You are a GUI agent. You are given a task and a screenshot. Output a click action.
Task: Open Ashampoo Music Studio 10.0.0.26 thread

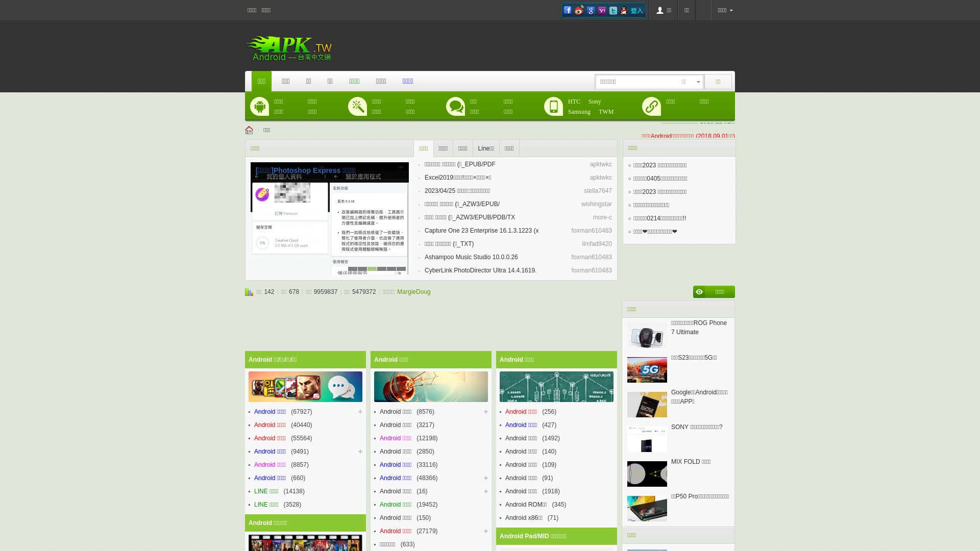point(471,257)
